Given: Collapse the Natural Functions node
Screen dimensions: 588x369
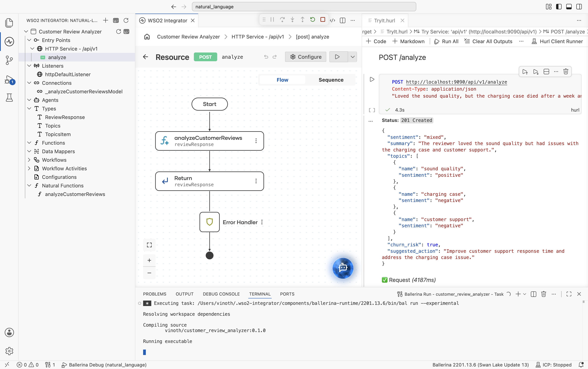Looking at the screenshot, I should (29, 185).
